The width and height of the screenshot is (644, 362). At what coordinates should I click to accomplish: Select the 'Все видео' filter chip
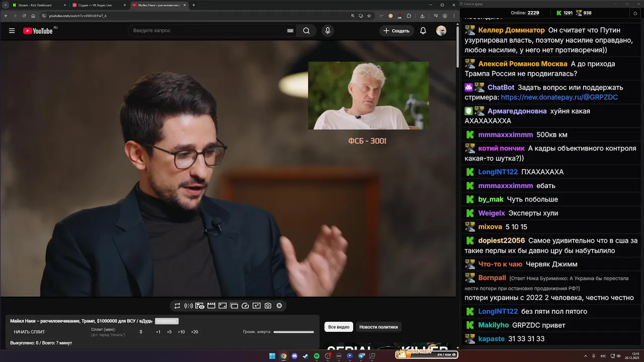pos(339,327)
